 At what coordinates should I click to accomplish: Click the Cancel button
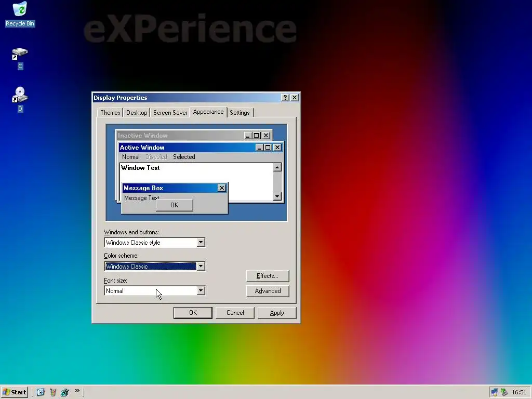[235, 313]
